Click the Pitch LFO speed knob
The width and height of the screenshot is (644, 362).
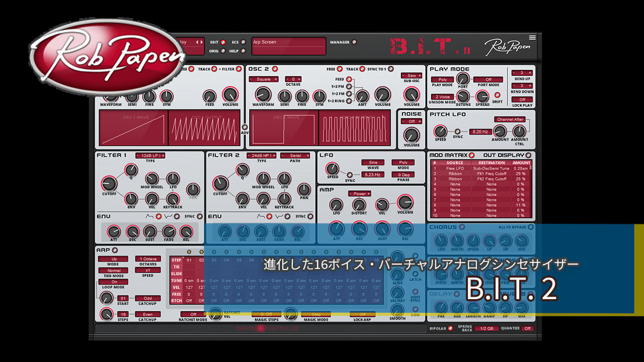pos(440,131)
